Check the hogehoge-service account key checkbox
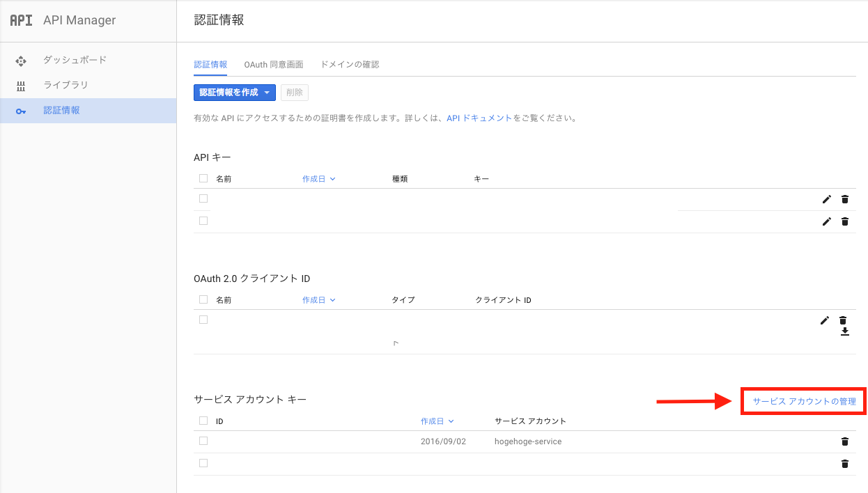868x493 pixels. [203, 441]
